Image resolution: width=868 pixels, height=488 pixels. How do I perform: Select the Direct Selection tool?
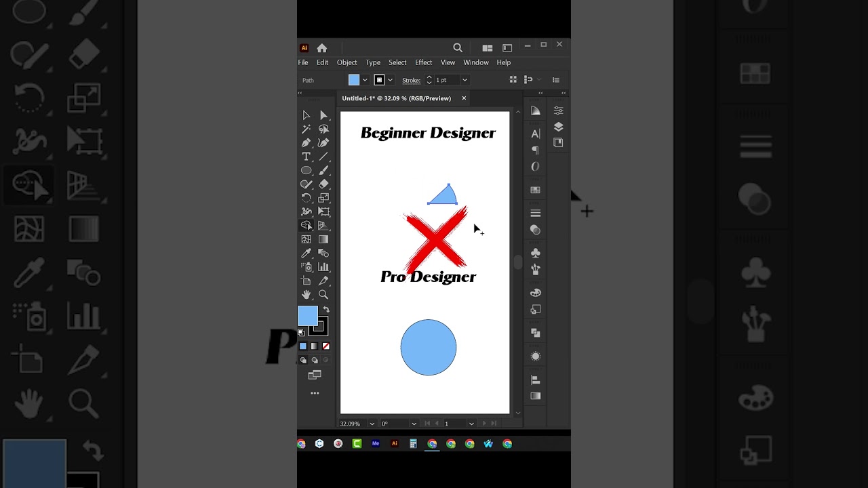pyautogui.click(x=323, y=115)
